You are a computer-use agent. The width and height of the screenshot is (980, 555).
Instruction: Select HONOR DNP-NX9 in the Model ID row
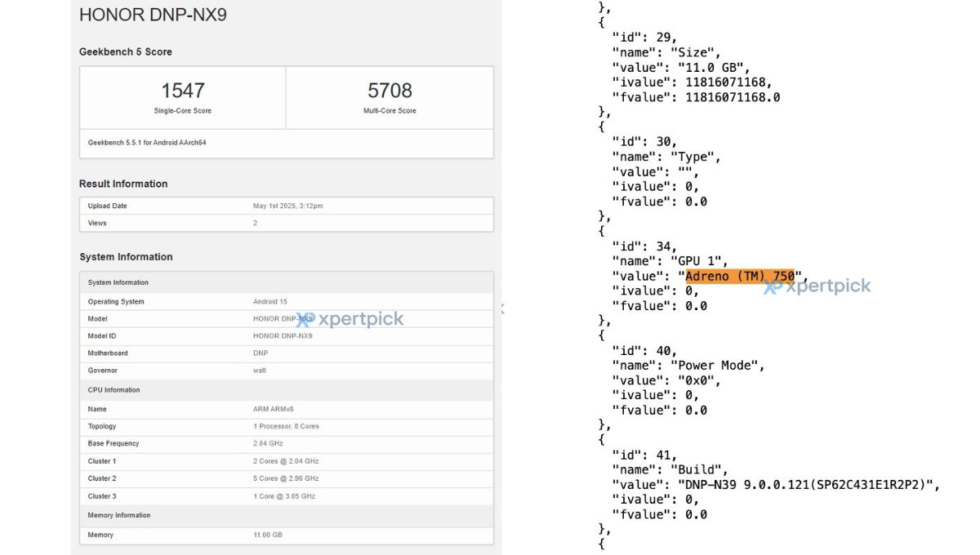point(283,336)
